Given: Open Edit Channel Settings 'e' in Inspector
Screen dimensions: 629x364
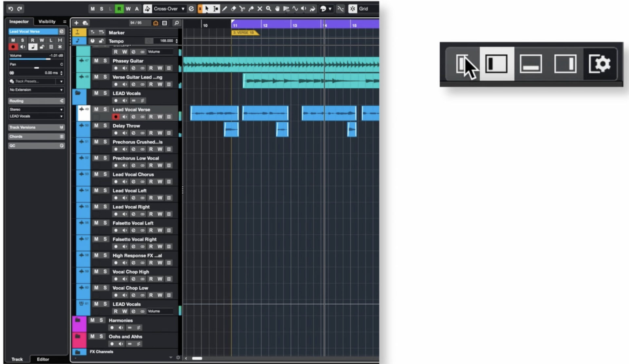Looking at the screenshot, I should (61, 31).
